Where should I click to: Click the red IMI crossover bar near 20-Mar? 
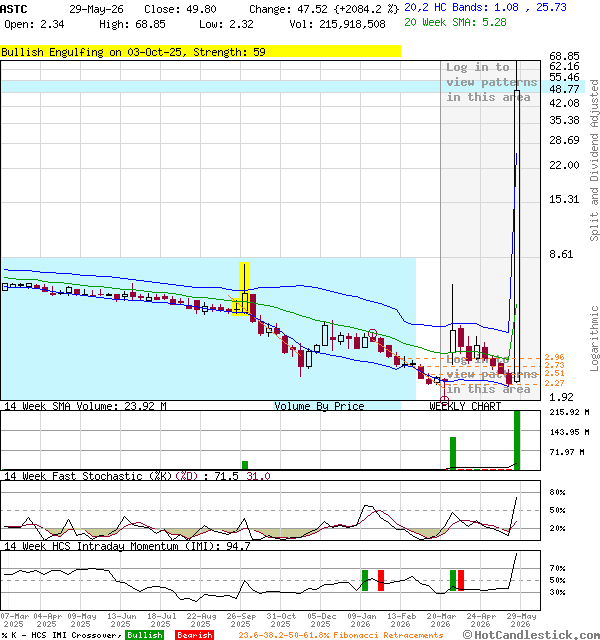461,580
